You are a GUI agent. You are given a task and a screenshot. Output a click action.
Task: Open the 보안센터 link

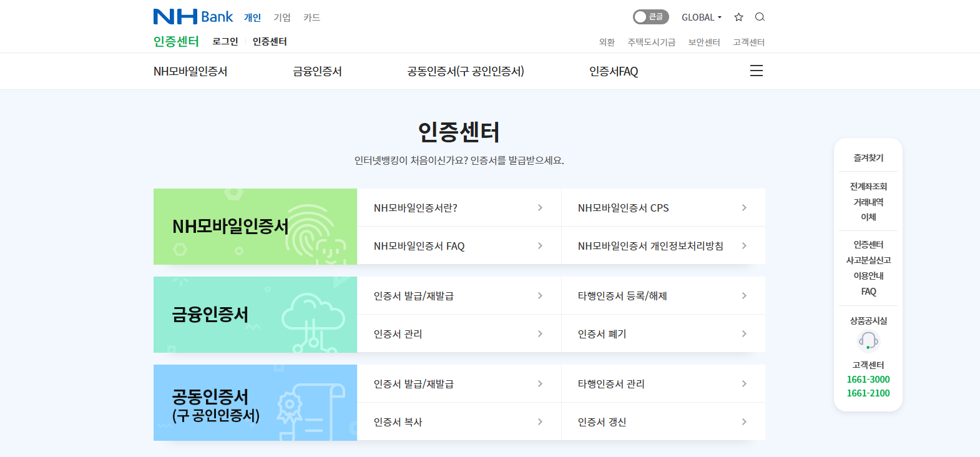(x=704, y=42)
